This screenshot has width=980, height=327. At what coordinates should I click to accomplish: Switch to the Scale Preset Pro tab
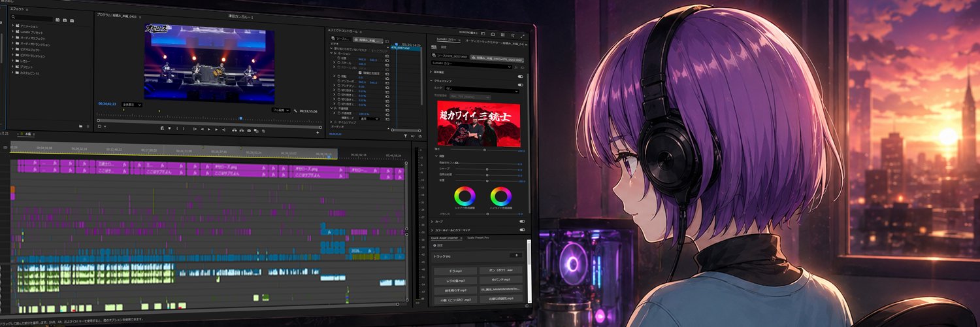479,237
